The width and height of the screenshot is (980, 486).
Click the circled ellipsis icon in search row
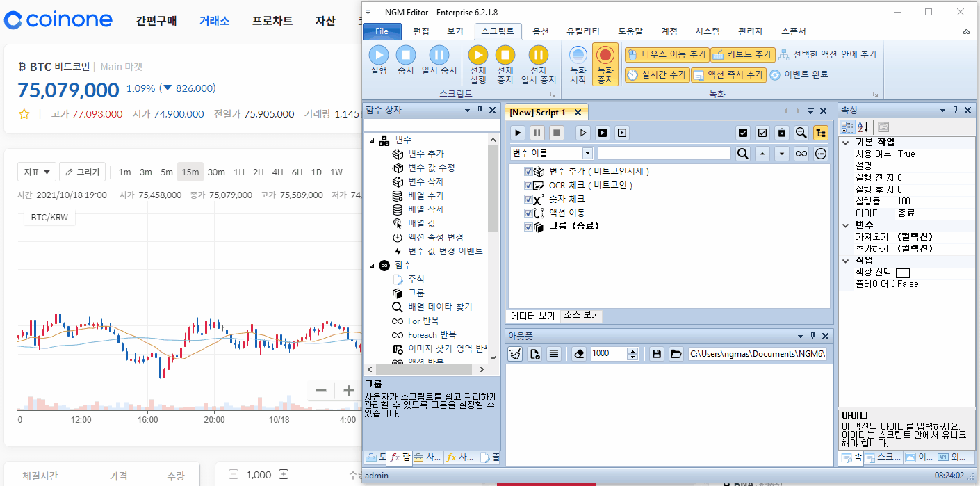[x=821, y=154]
